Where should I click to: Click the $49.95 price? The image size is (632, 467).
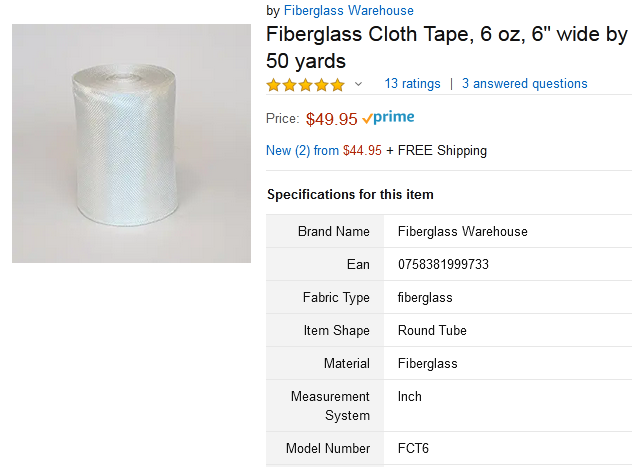[331, 119]
